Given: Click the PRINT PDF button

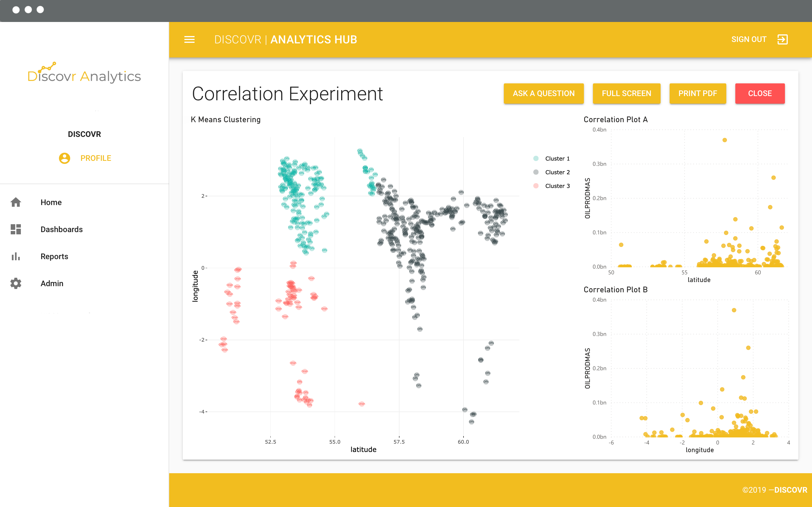Looking at the screenshot, I should click(x=698, y=94).
